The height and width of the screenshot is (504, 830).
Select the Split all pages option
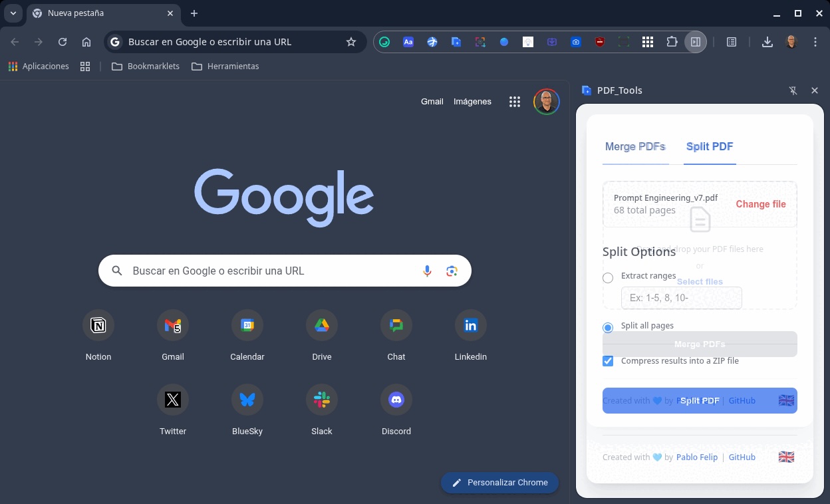point(608,328)
